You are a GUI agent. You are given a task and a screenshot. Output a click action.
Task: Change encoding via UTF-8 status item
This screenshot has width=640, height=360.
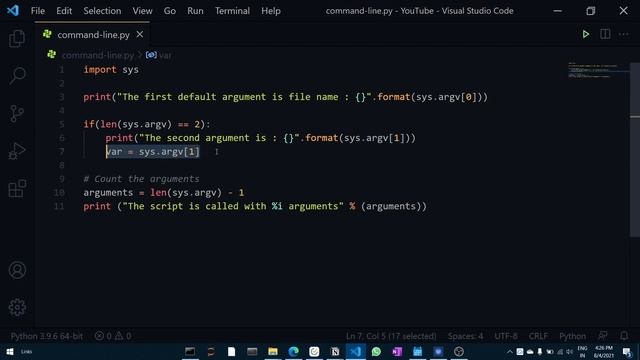tap(506, 336)
